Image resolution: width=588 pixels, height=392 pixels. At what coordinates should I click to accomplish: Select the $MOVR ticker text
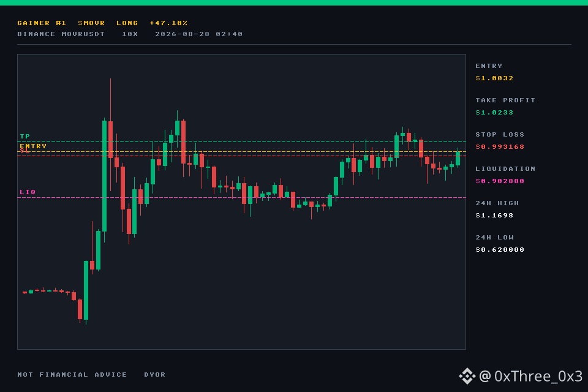pos(91,23)
